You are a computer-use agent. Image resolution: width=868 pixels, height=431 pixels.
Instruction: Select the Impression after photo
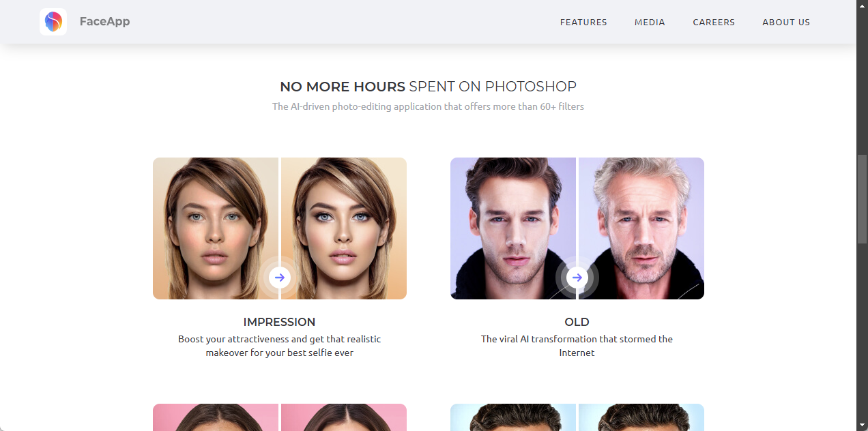click(x=344, y=228)
